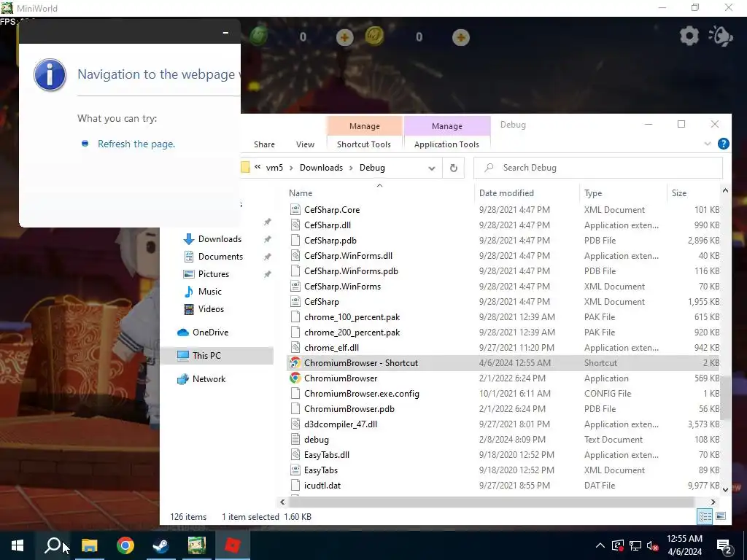Switch to details view layout icon
The height and width of the screenshot is (560, 747).
(705, 516)
